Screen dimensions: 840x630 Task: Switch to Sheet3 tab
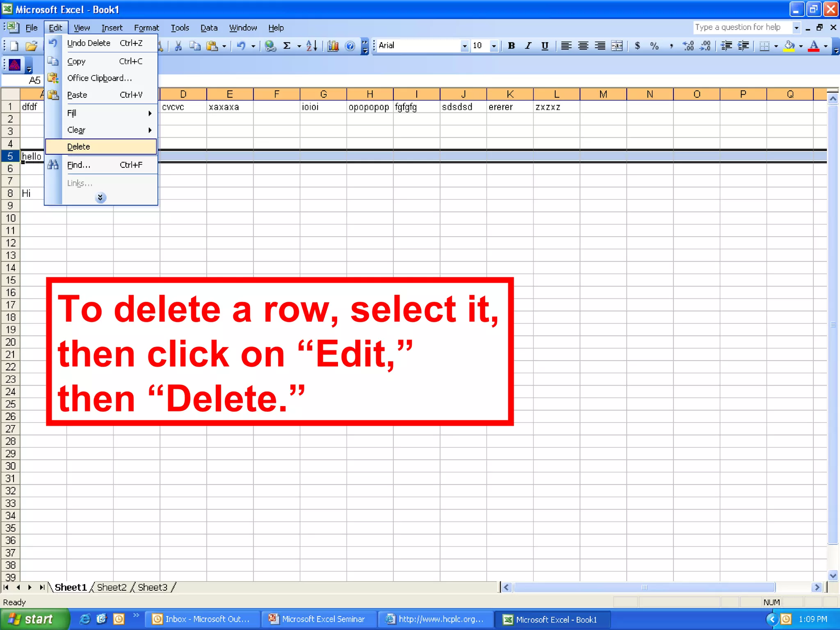tap(152, 587)
